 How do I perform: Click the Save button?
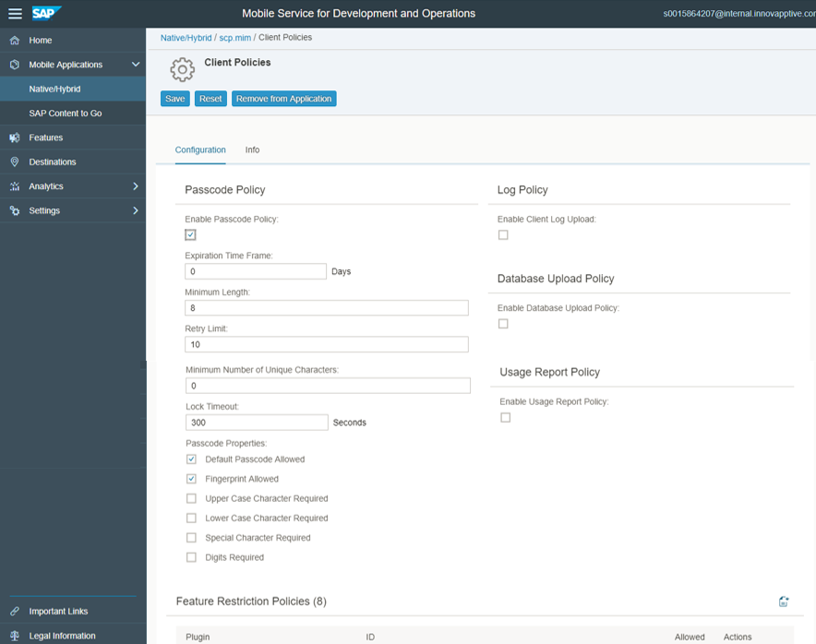pos(174,99)
